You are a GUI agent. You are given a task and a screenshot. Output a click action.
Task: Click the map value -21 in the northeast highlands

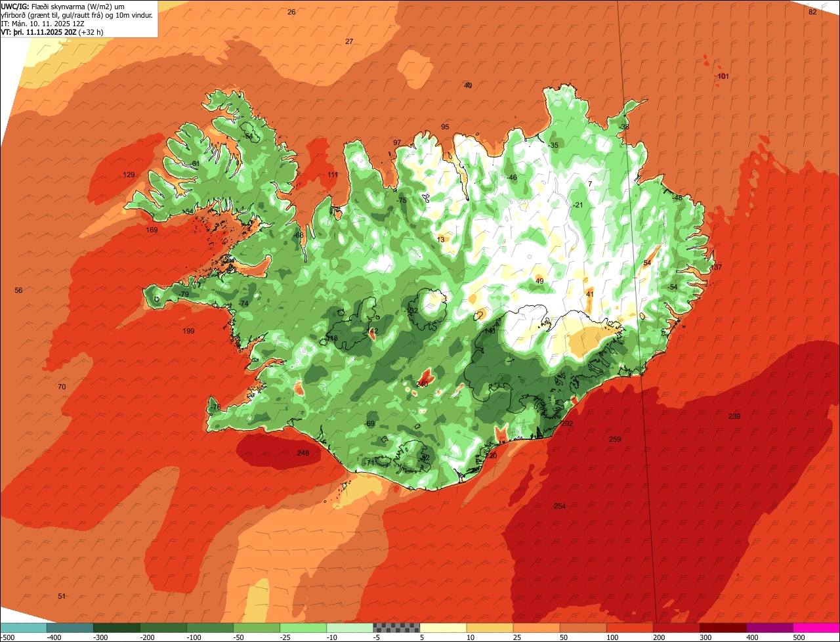578,205
